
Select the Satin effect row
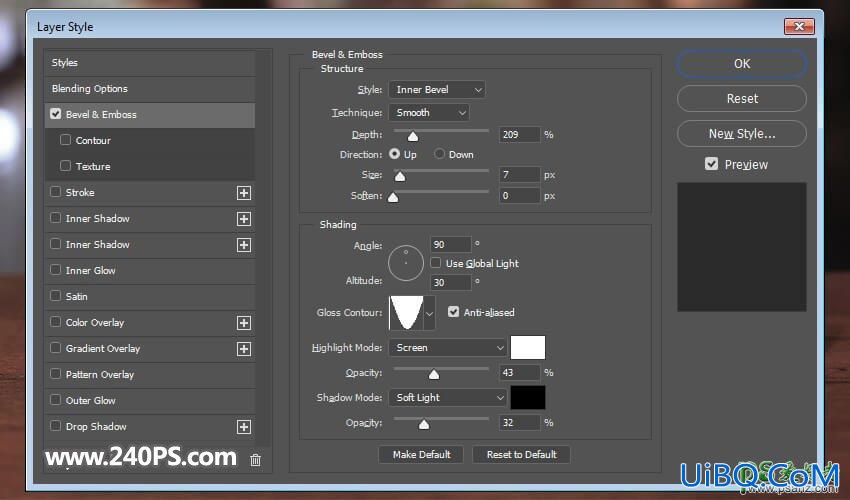point(150,297)
